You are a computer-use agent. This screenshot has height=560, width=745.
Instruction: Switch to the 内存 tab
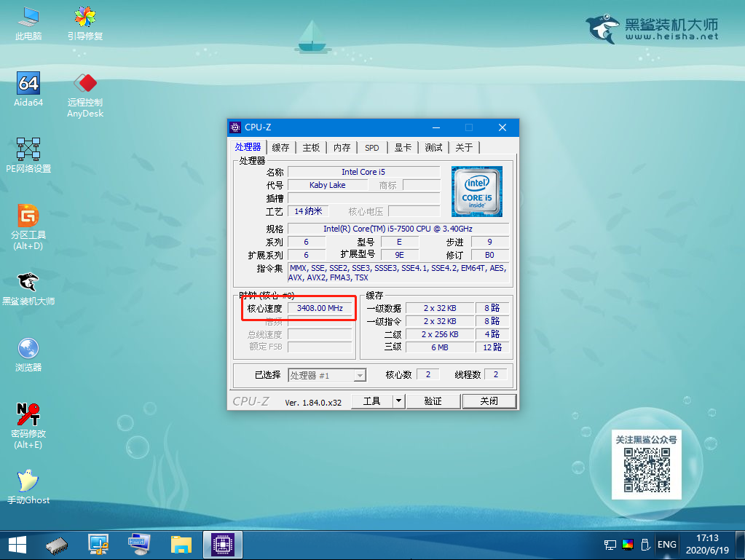(x=342, y=148)
